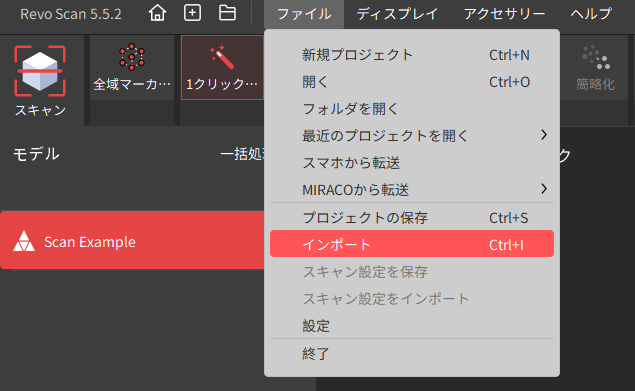
Task: Click the モデル panel heading
Action: [36, 154]
